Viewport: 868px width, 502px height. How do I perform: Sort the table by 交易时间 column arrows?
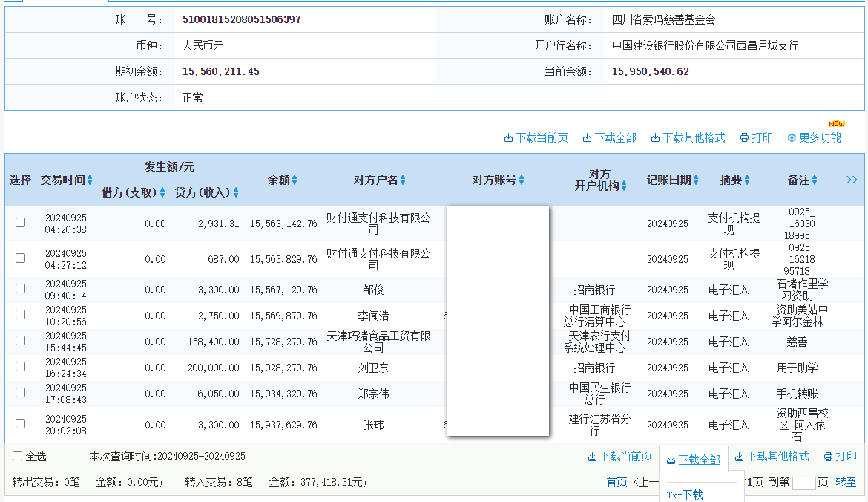tap(90, 180)
